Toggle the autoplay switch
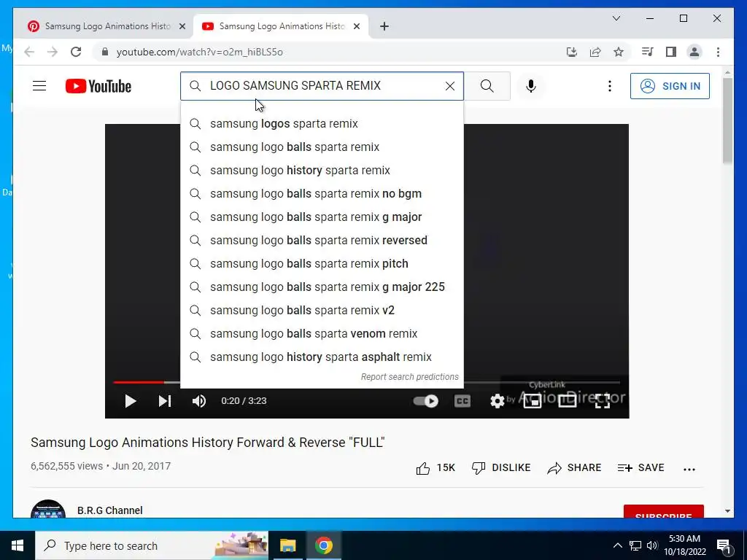The image size is (747, 560). pyautogui.click(x=425, y=401)
